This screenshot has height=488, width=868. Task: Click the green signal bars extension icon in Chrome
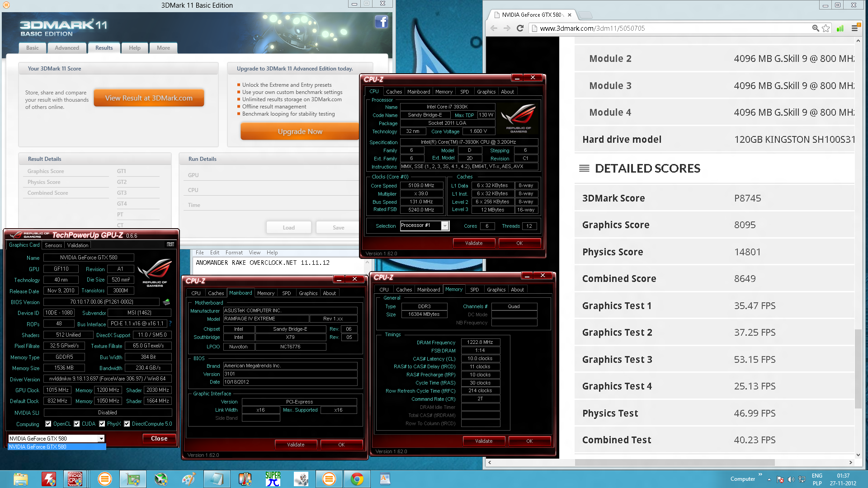pyautogui.click(x=840, y=28)
